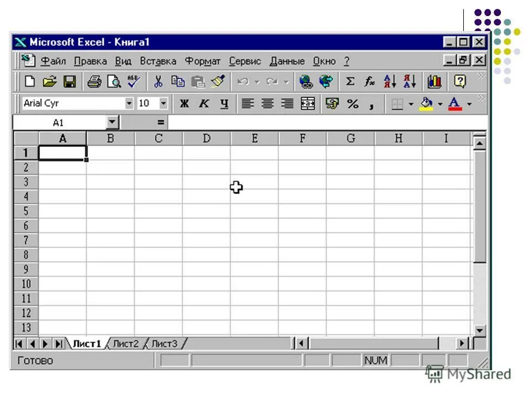Open a file with the folder icon
The width and height of the screenshot is (532, 399).
pos(49,81)
